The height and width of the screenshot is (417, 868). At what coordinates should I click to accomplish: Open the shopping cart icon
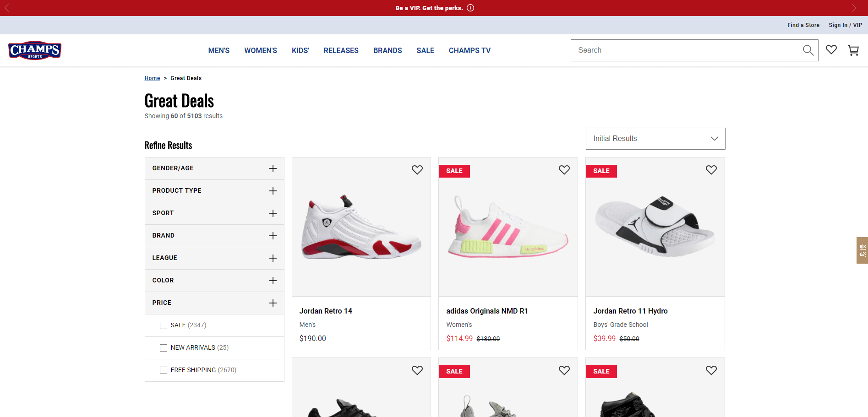(853, 50)
